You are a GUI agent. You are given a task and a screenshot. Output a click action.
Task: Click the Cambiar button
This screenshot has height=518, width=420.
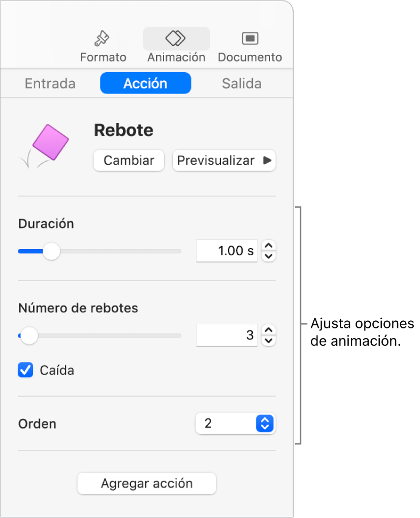(128, 161)
